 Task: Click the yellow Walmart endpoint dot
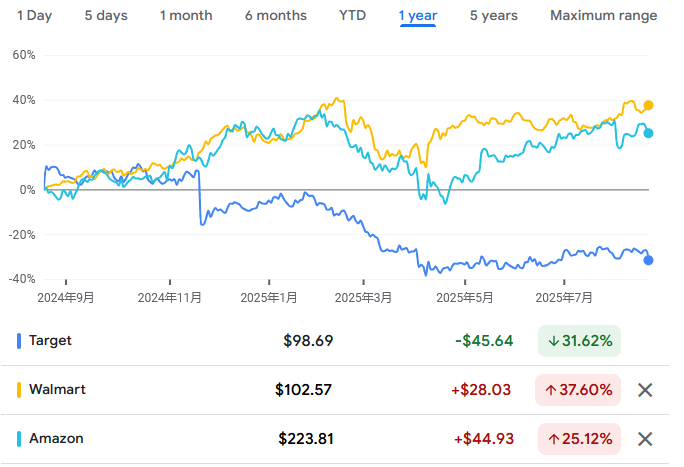pos(648,106)
